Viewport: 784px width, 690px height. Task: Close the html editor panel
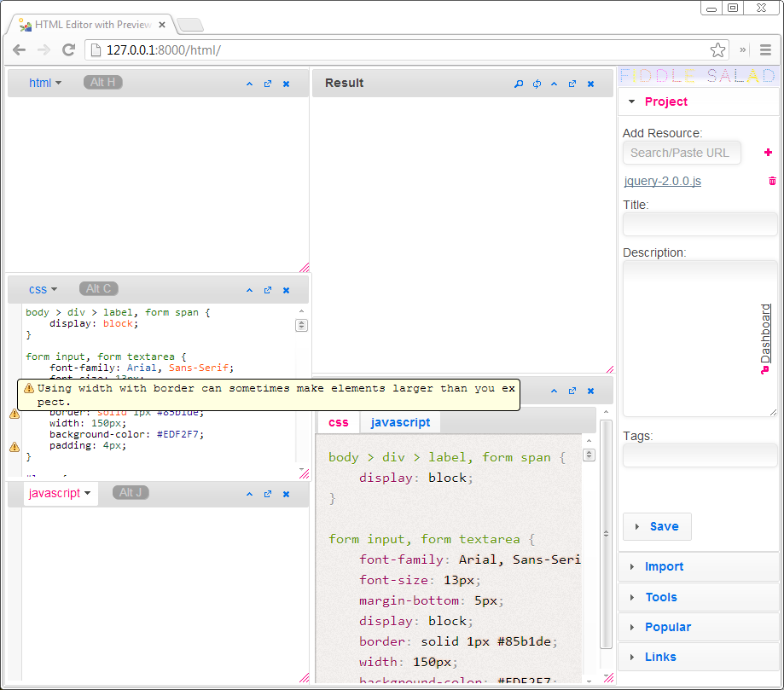tap(286, 84)
